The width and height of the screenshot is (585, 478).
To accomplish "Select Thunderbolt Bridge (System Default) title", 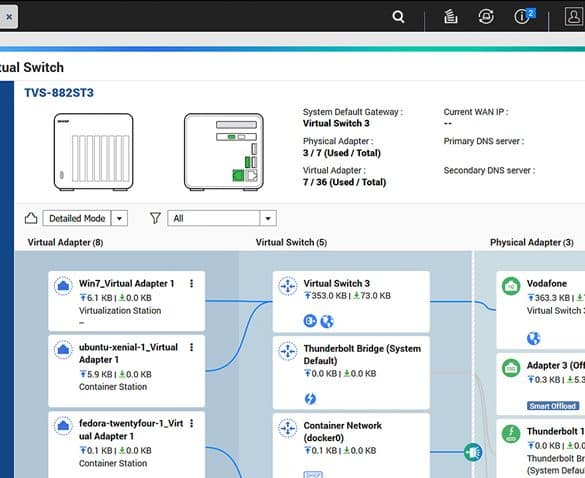I will [x=362, y=355].
